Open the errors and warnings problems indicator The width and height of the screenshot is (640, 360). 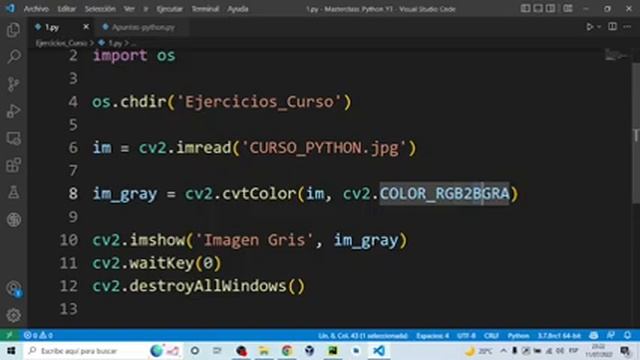click(38, 336)
